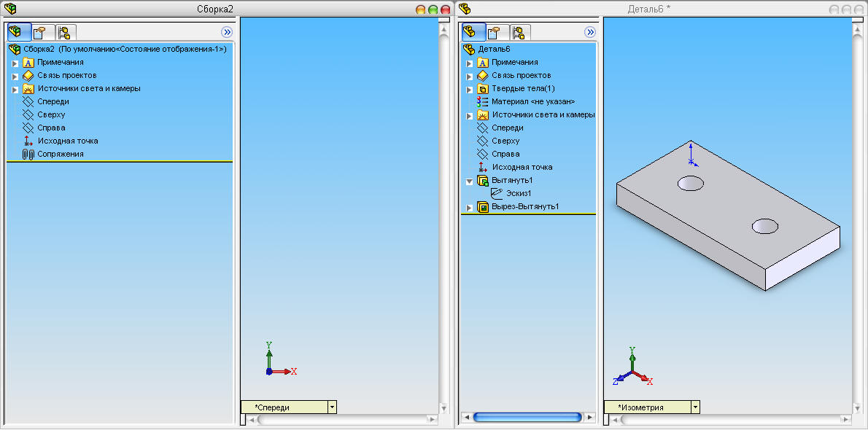The height and width of the screenshot is (430, 868).
Task: Expand Примечания node in Деталь6 tree
Action: point(470,63)
